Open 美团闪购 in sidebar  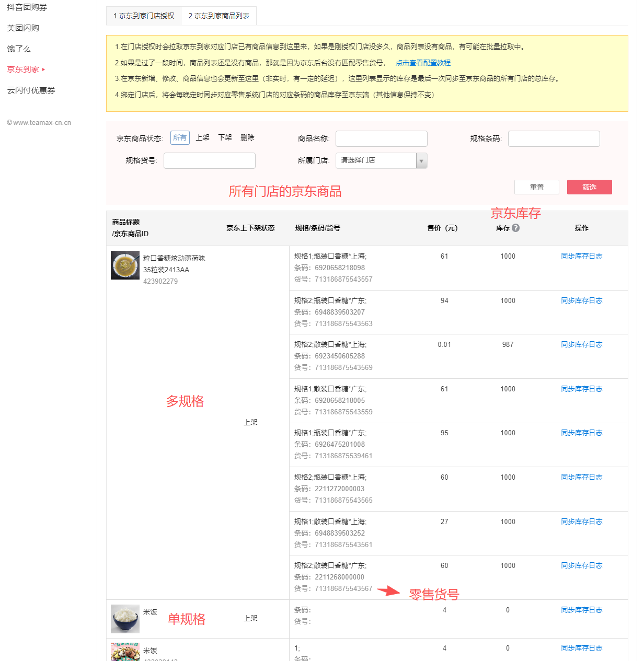pos(23,28)
